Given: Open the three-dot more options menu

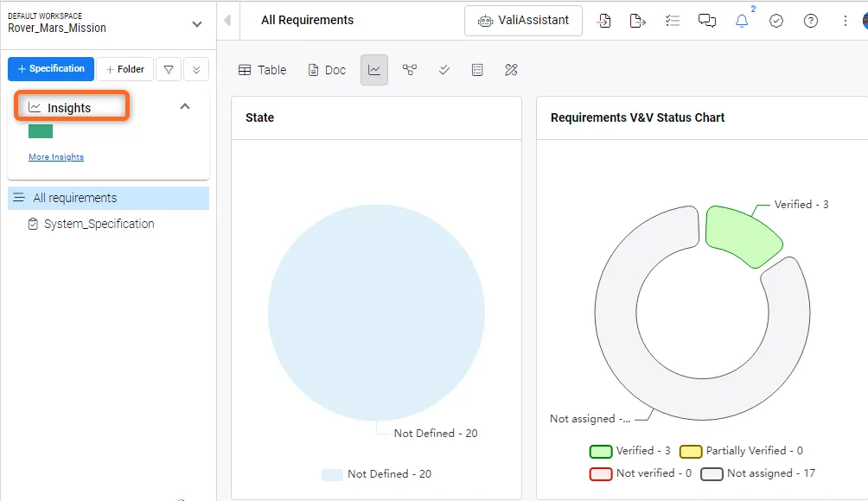Looking at the screenshot, I should click(x=846, y=21).
